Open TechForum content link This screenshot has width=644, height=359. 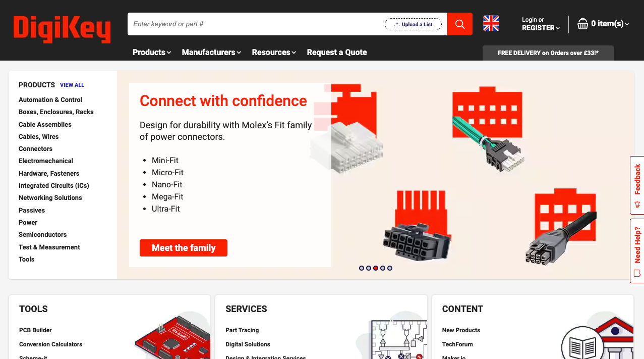(457, 344)
